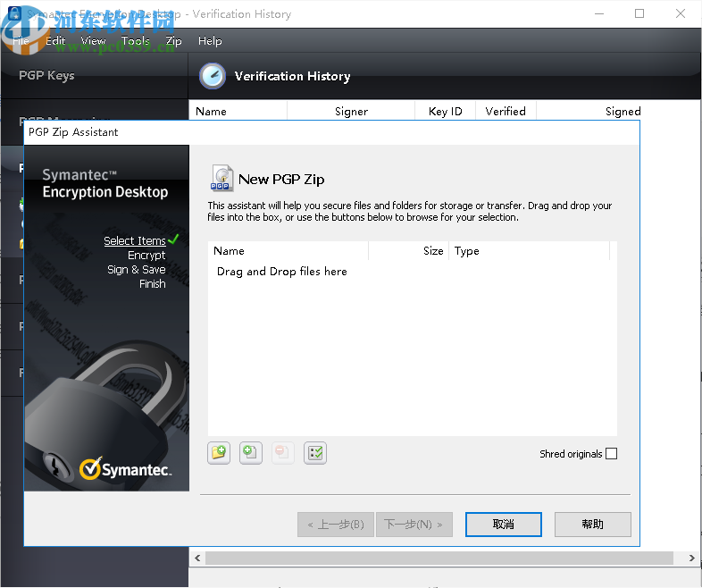The width and height of the screenshot is (702, 588).
Task: Click the 上一步(B) back button
Action: click(336, 524)
